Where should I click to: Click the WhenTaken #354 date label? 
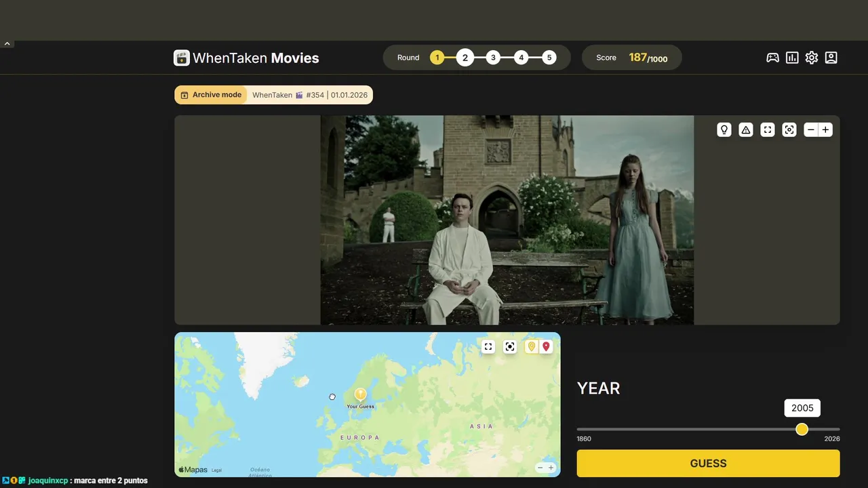(310, 95)
